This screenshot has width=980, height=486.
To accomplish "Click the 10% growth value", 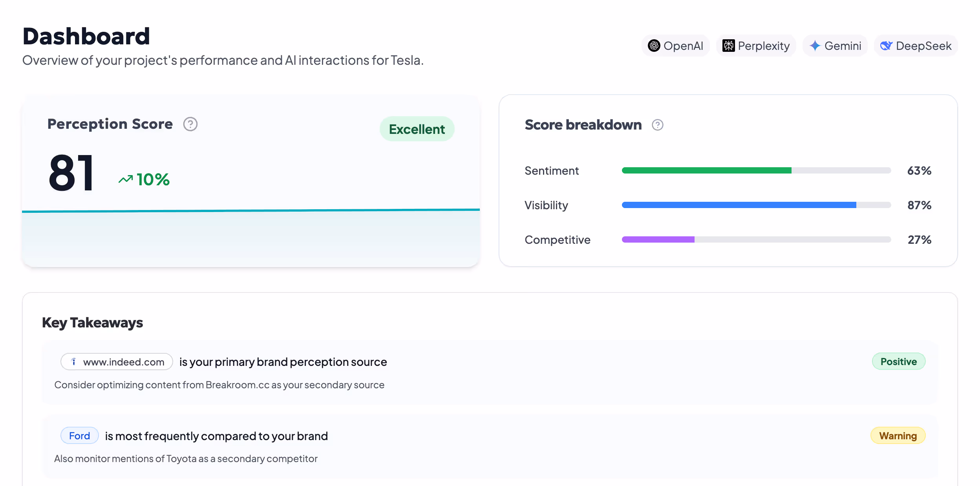I will click(x=153, y=179).
